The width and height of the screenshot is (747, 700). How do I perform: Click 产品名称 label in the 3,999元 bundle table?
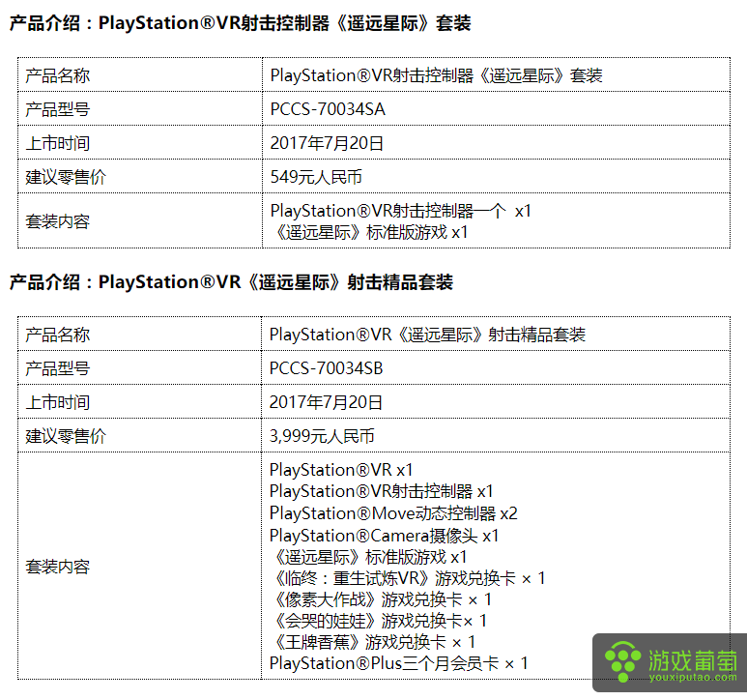(x=58, y=335)
